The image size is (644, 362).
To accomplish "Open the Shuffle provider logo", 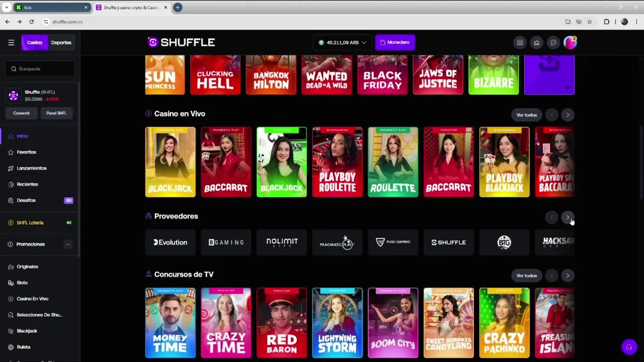I will point(448,242).
